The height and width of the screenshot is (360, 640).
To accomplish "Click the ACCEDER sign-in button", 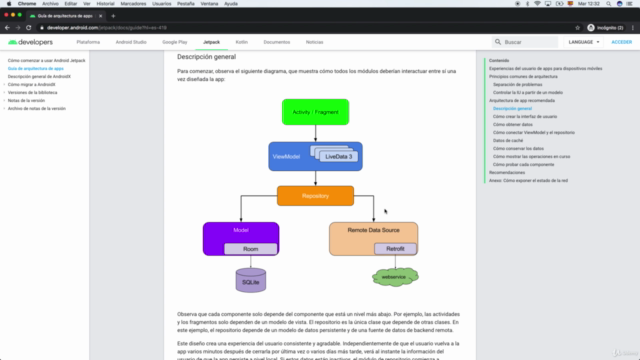I will (622, 42).
